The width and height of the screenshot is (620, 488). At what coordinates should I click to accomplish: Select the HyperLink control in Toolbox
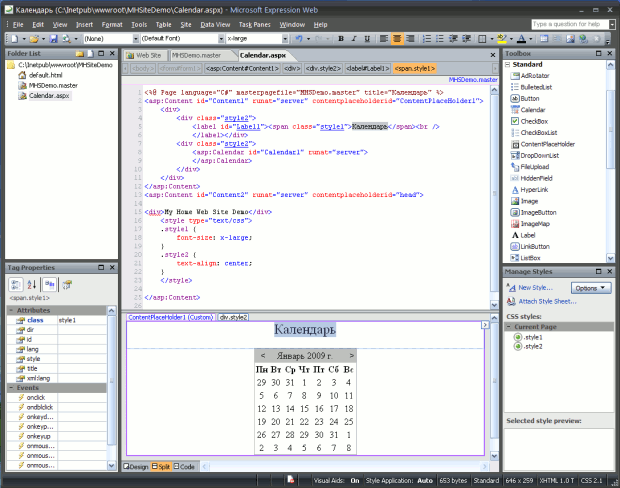[x=536, y=189]
